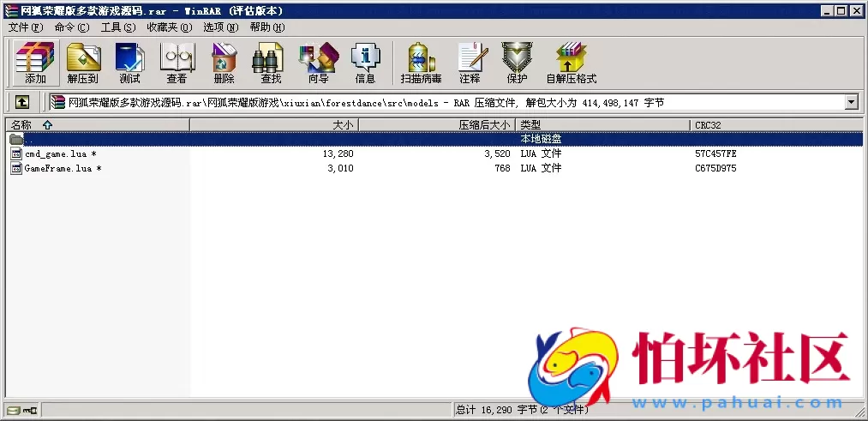
Task: Open the 注释 (Comment) tool
Action: click(470, 63)
